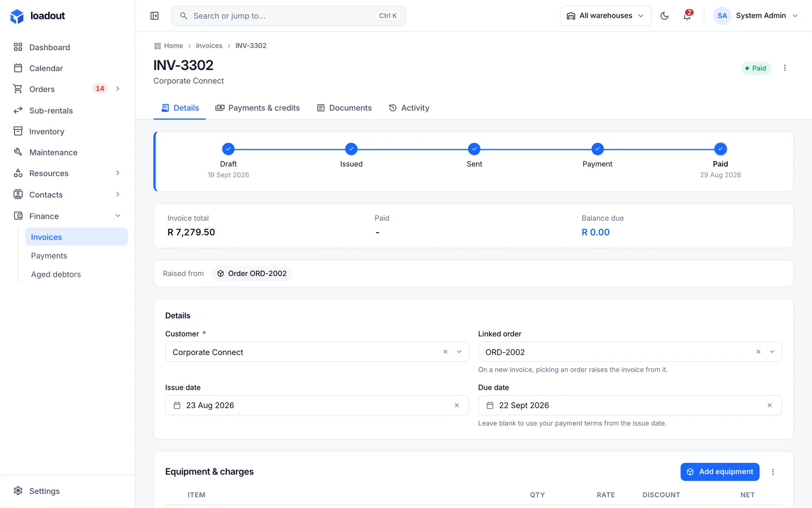Click the Due date input field
The height and width of the screenshot is (508, 812).
click(630, 405)
